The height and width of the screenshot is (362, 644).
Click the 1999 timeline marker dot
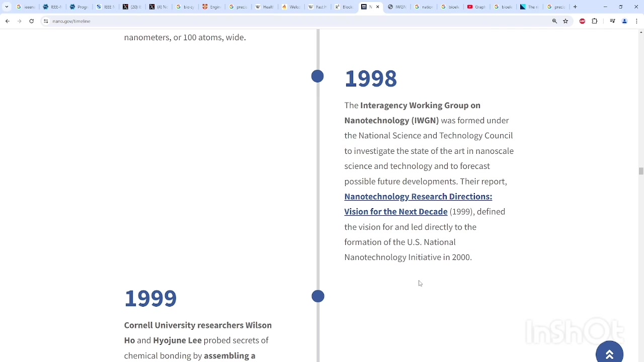tap(317, 297)
